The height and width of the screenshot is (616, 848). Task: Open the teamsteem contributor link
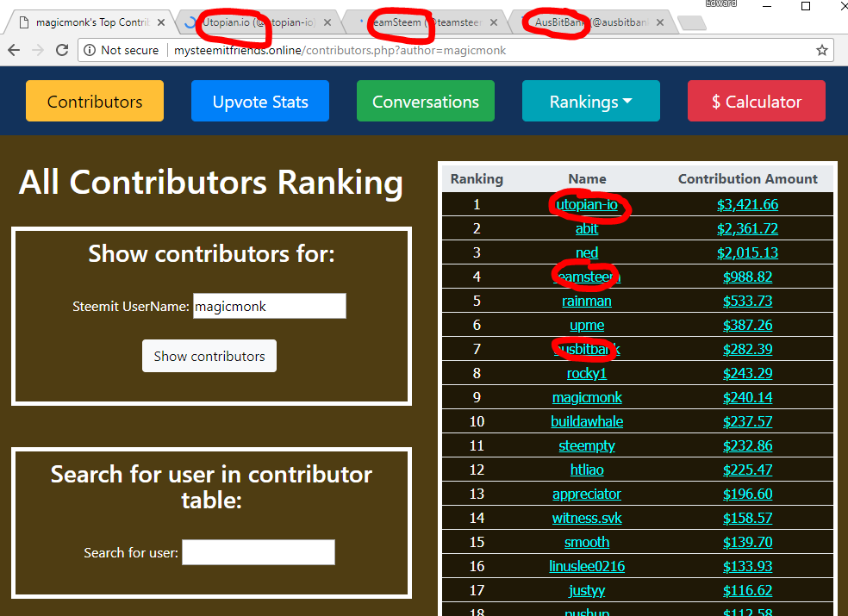point(587,277)
